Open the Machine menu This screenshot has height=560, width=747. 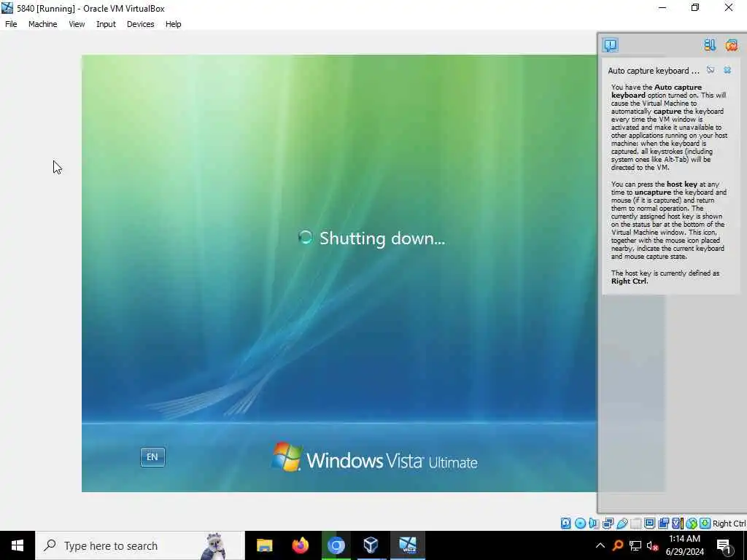click(42, 24)
